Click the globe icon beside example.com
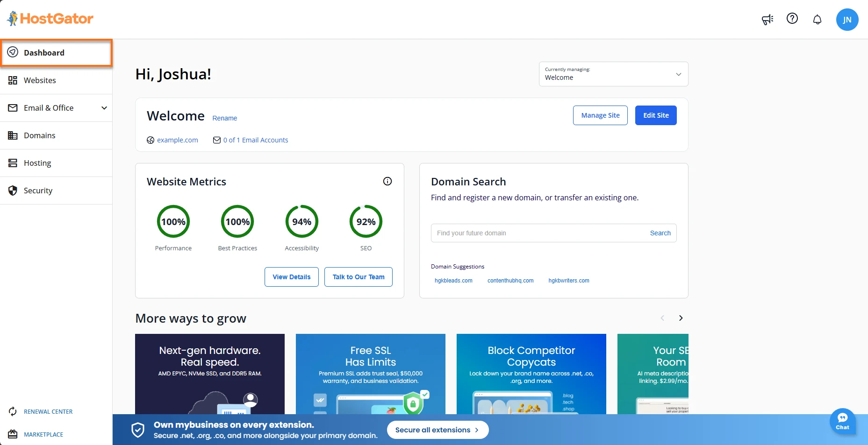868x445 pixels. [151, 140]
